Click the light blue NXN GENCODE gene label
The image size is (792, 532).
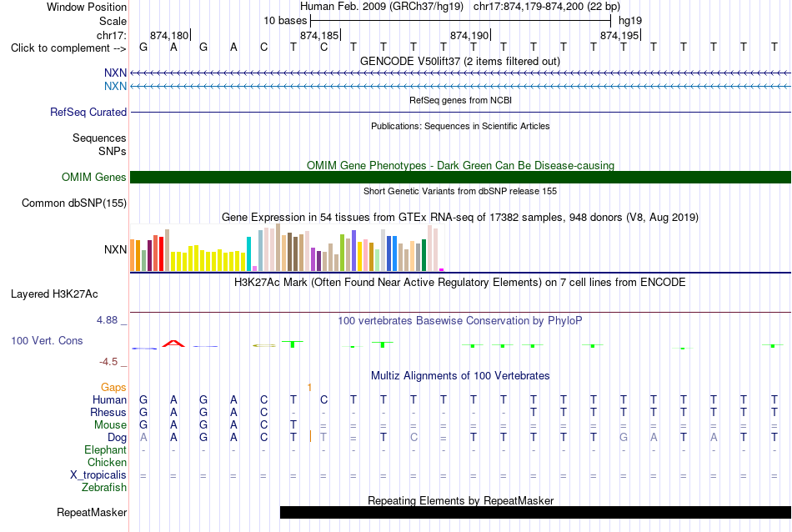pos(115,87)
